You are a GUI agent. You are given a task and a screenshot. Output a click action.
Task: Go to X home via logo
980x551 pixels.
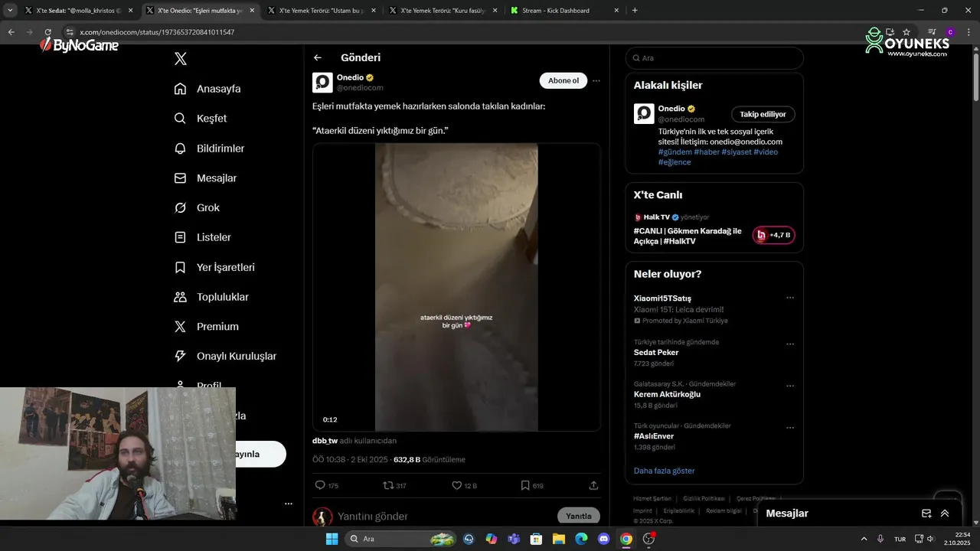(x=181, y=59)
